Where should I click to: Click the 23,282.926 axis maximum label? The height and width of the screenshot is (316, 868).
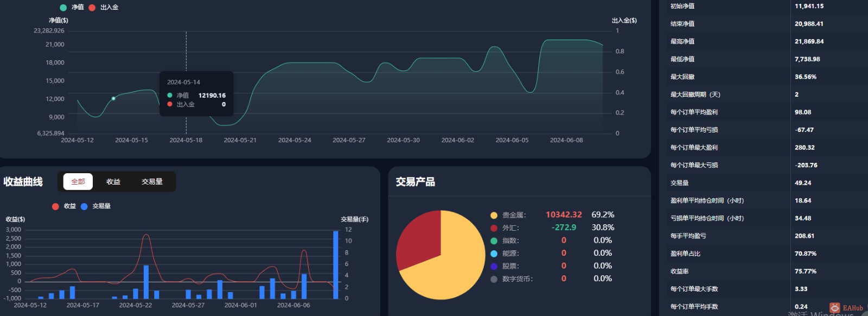coord(49,31)
